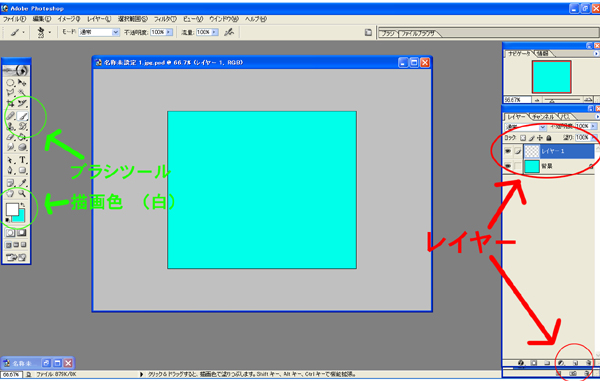
Task: Select the Pen tool
Action: (10, 171)
